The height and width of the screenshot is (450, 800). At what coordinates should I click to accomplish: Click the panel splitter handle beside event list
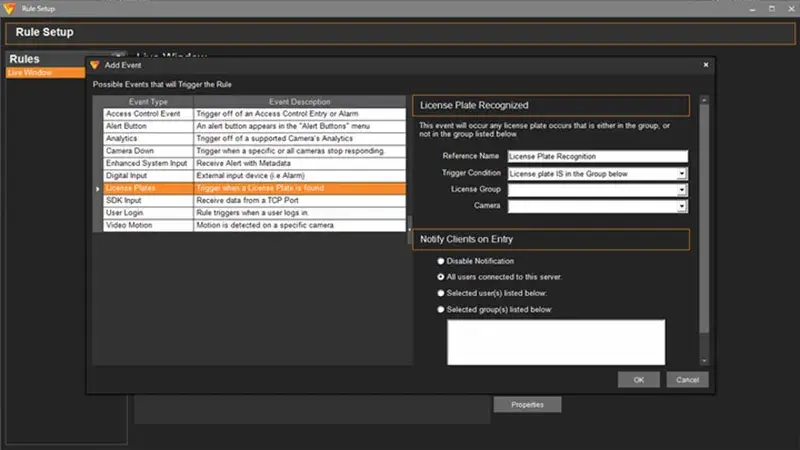click(409, 230)
